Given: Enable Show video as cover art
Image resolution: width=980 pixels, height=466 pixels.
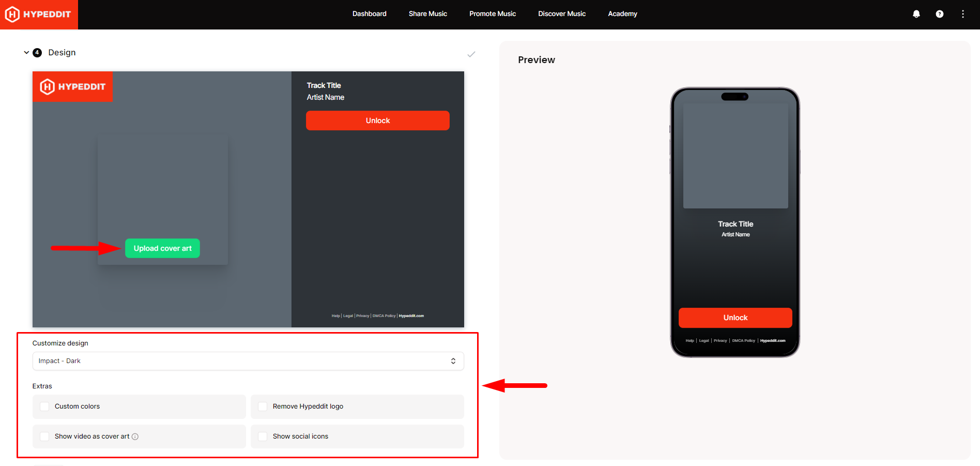Looking at the screenshot, I should click(45, 437).
